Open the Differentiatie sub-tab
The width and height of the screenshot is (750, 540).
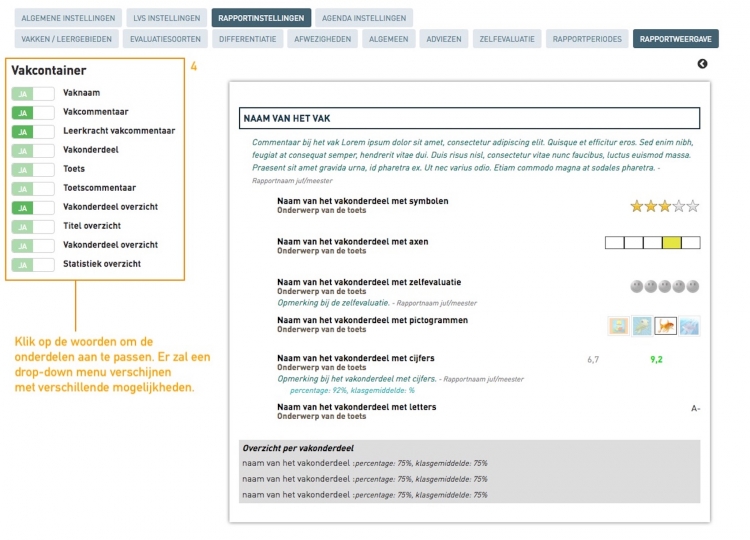click(x=248, y=39)
